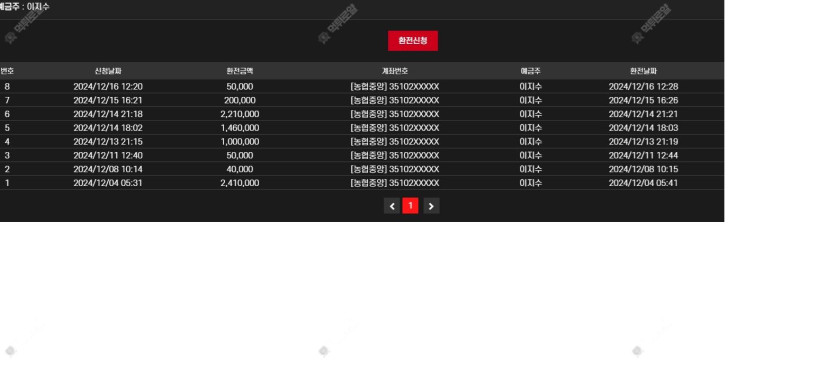The image size is (835, 391).
Task: Select row 8 request date 2024/12/16 12:20
Action: (108, 86)
